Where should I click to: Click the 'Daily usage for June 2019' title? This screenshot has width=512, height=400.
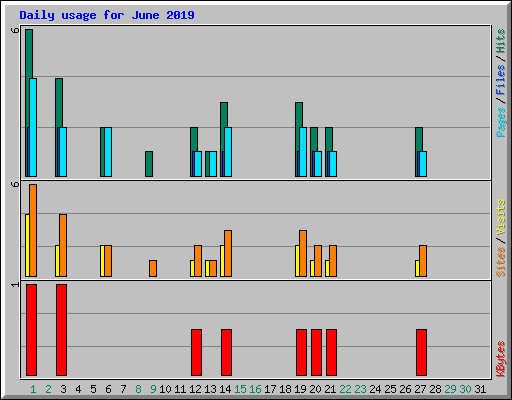tap(107, 15)
